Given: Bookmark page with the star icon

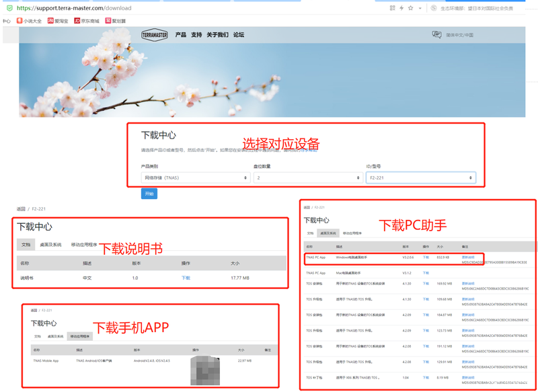Looking at the screenshot, I should (411, 8).
